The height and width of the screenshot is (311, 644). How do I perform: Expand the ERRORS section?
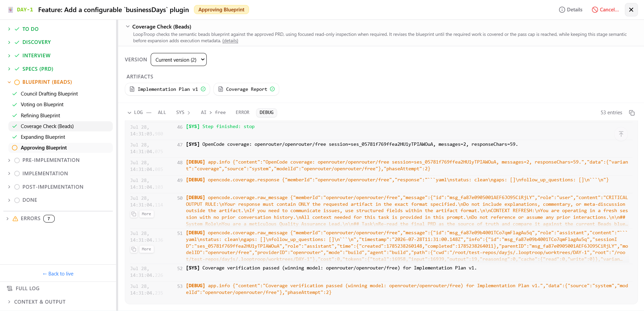pos(8,219)
